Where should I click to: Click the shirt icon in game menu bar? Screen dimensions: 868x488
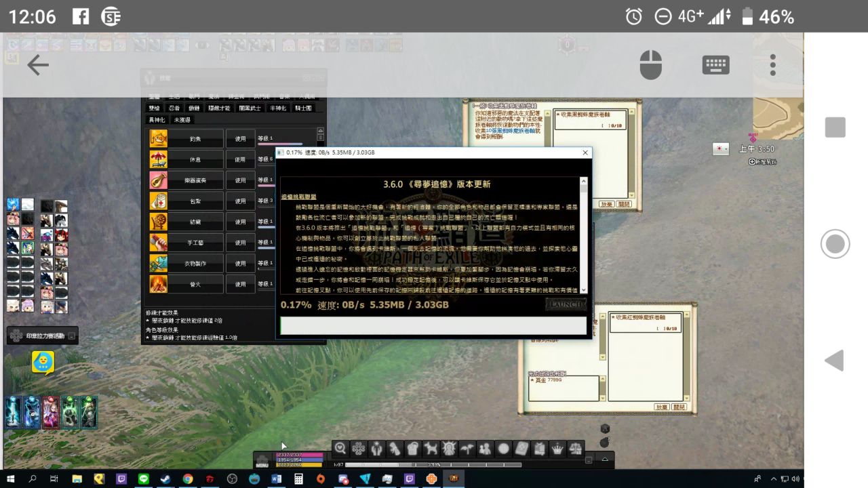[413, 448]
